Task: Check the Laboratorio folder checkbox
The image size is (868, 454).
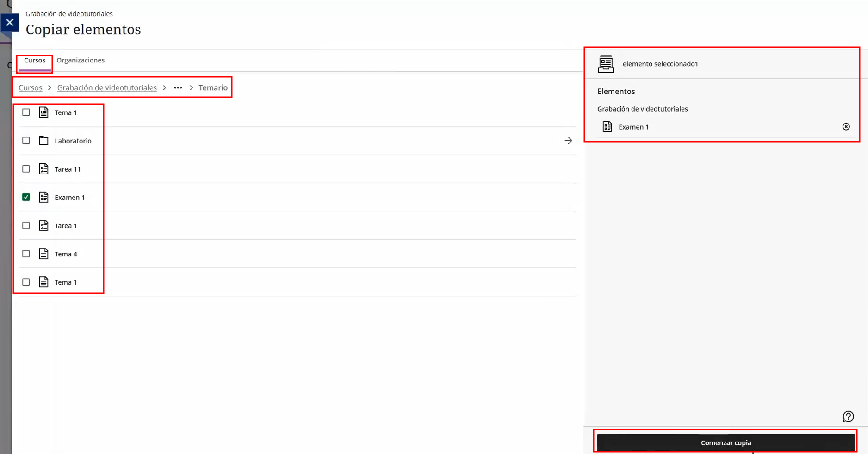Action: [x=26, y=141]
